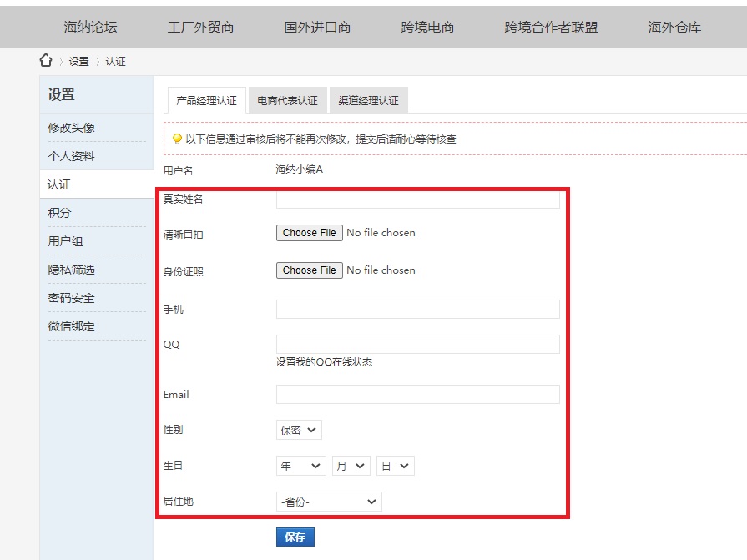Select the 产品经理认证 tab
Viewport: 747px width, 560px height.
206,101
